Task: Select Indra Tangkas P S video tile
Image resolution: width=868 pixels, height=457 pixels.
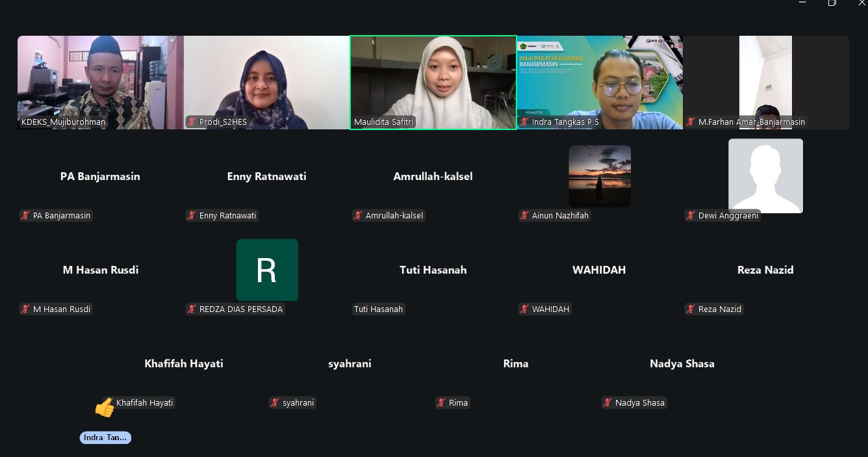Action: tap(600, 83)
